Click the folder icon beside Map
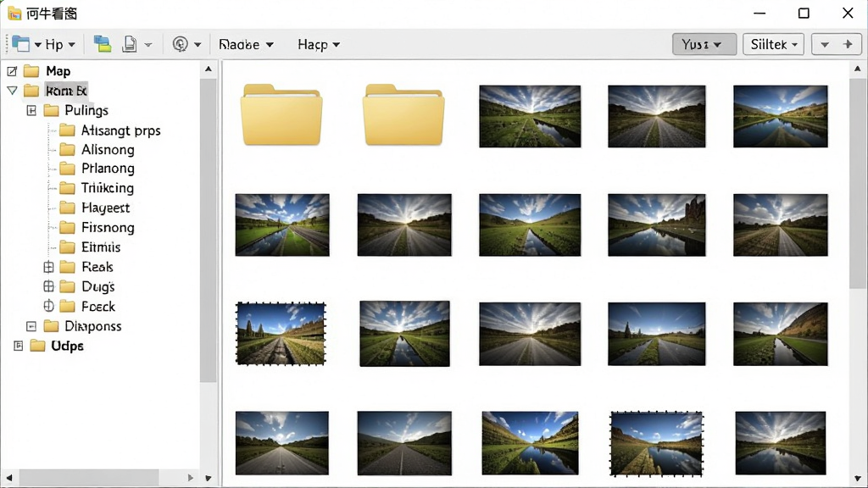The height and width of the screenshot is (488, 868). coord(31,71)
